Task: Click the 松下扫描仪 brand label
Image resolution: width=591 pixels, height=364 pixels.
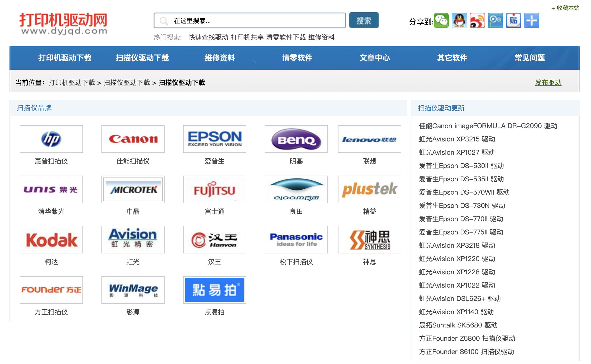Action: click(x=296, y=262)
